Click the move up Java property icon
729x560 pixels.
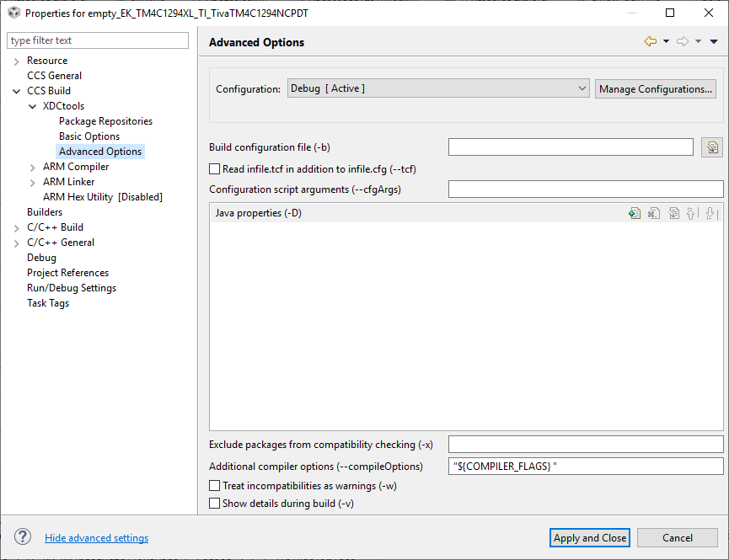(x=692, y=214)
